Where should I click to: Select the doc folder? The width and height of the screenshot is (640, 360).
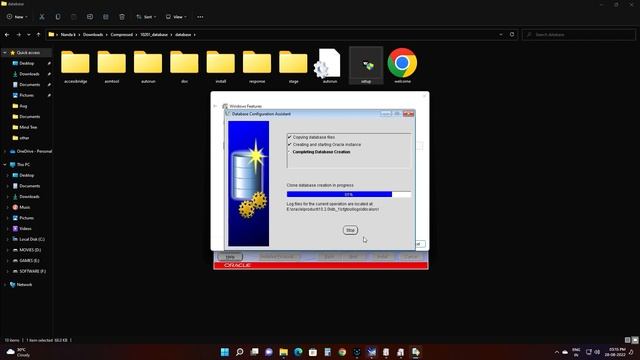coord(184,67)
